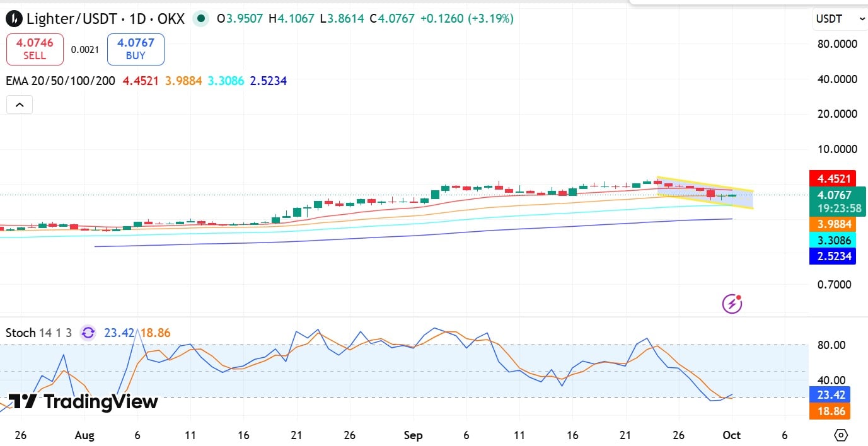Screen dimensions: 868x446
Task: Click the blue 23.42 Stoch axis tag
Action: pos(830,395)
